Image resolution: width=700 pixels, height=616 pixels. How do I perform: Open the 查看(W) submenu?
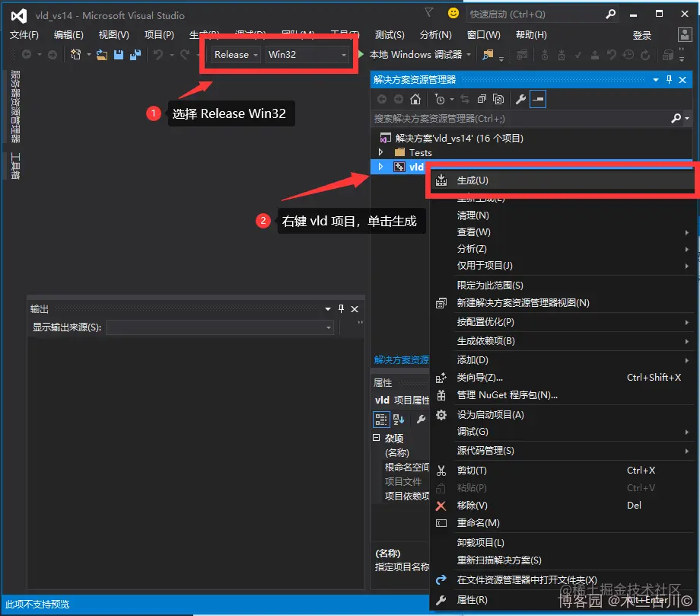point(562,231)
